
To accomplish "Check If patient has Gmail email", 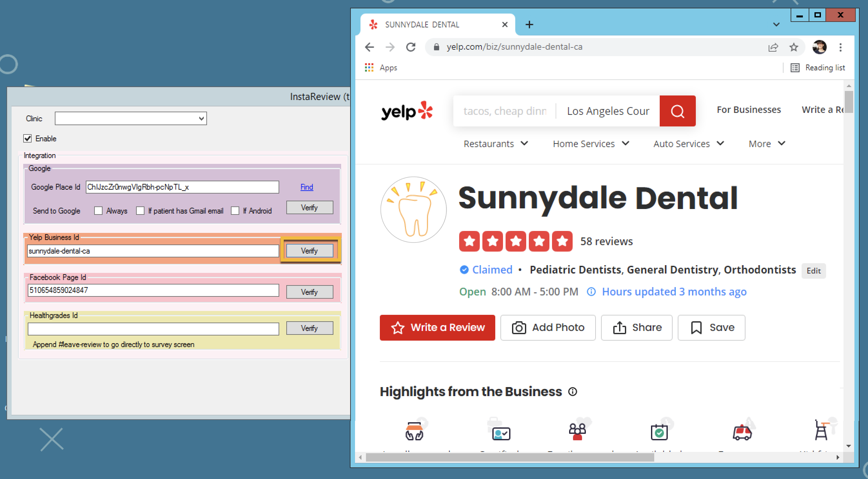I will (x=140, y=211).
